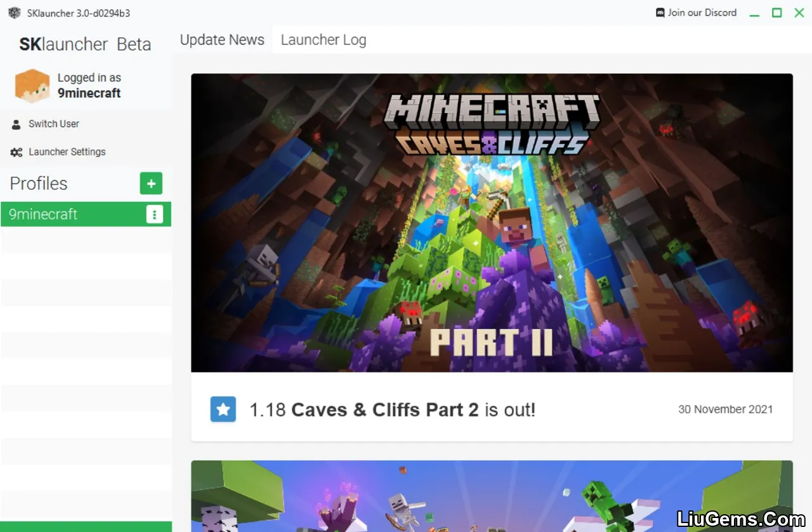Open the Caves & Cliffs Part II banner image

click(492, 223)
